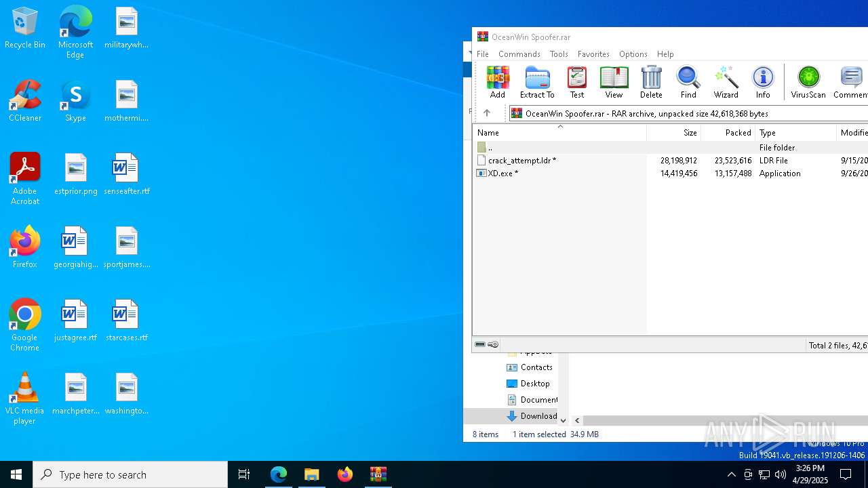
Task: Open the Commands menu
Action: coord(519,54)
